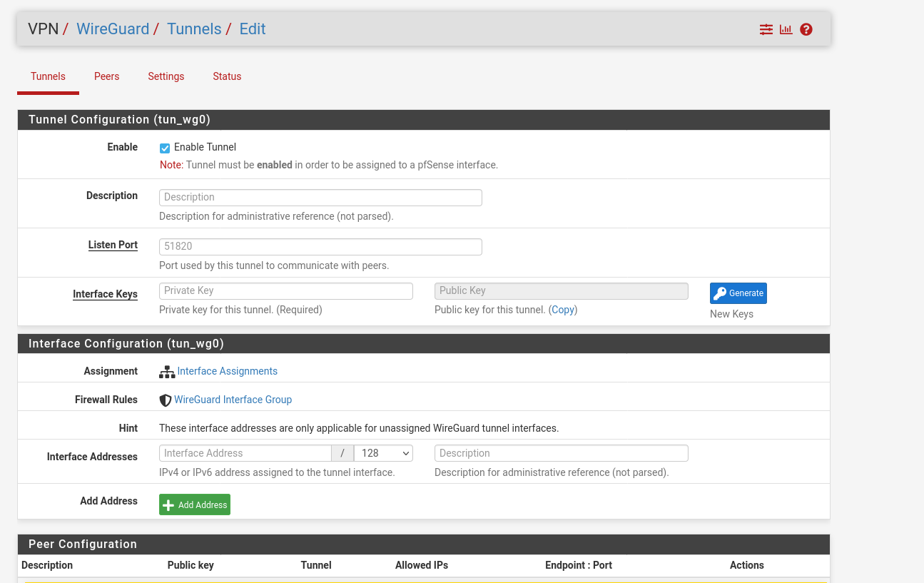Click the key icon on Generate button

tap(720, 293)
